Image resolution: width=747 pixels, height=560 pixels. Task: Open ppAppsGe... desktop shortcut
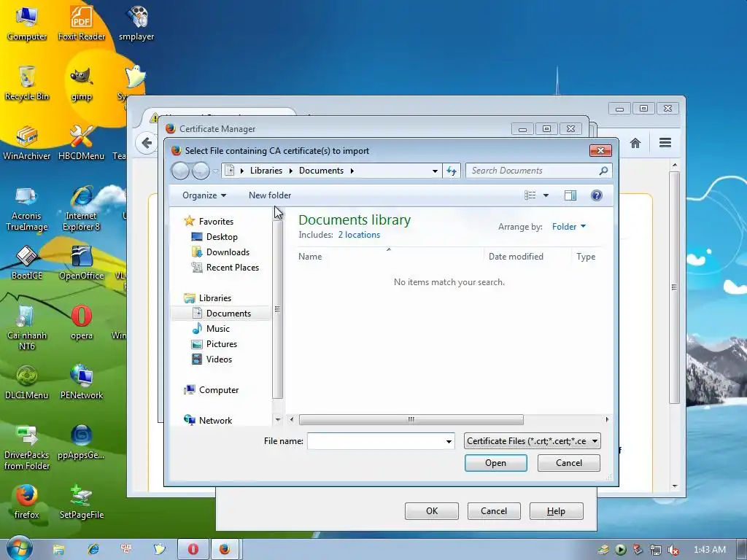point(82,442)
